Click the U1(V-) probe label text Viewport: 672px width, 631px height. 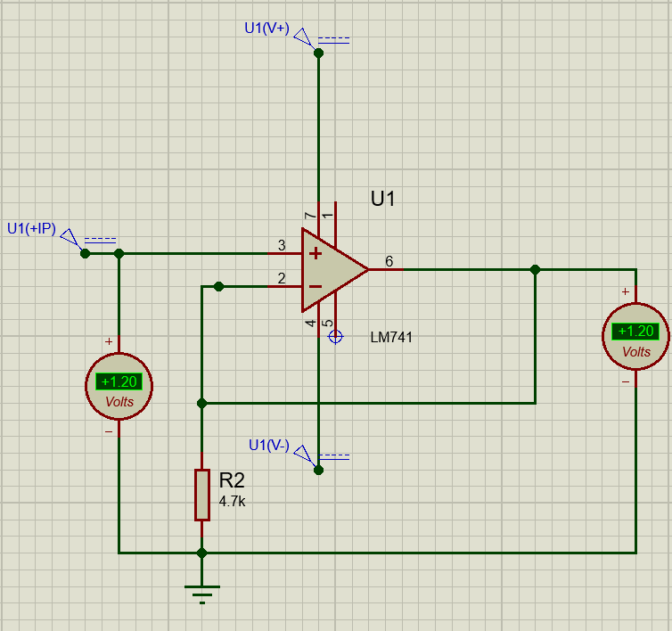pyautogui.click(x=269, y=445)
